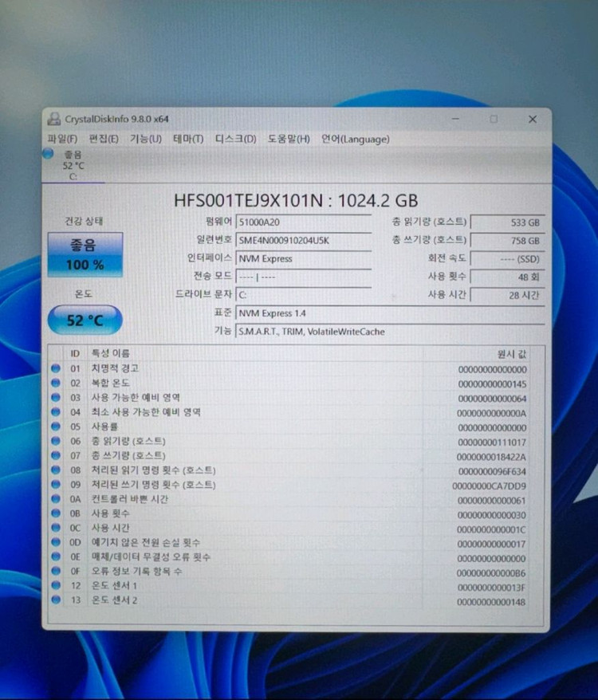Click status dot for row 0C 사용 시간
Viewport: 598px width, 700px height.
(55, 528)
